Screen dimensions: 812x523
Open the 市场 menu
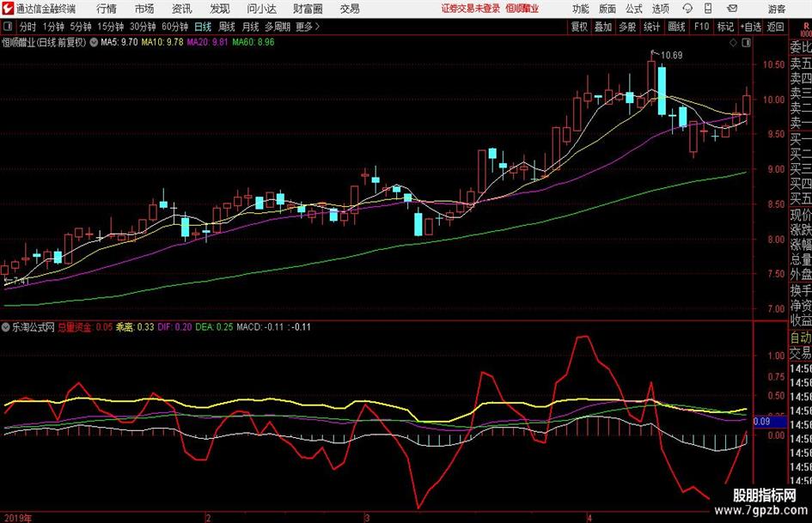click(144, 9)
